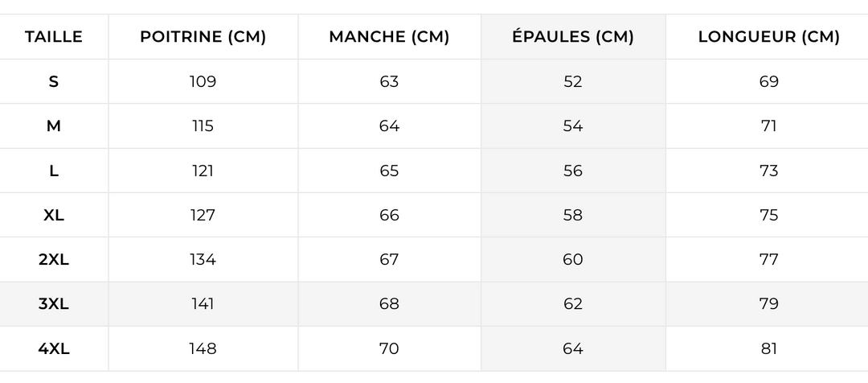Screen dimensions: 868x383
Task: Click the LONGUEUR (CM) header
Action: click(768, 36)
